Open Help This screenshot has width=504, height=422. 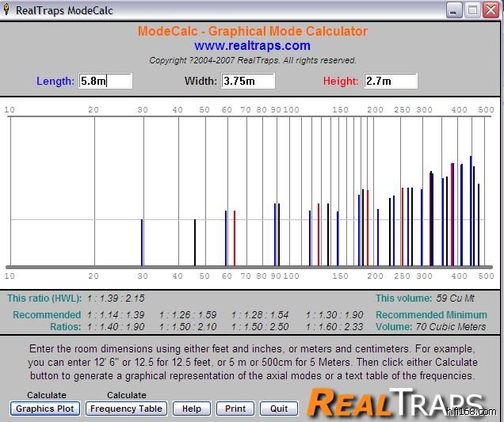click(191, 409)
